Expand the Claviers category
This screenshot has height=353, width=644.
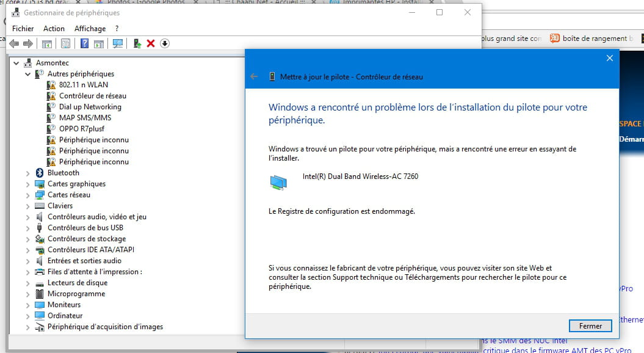(27, 206)
